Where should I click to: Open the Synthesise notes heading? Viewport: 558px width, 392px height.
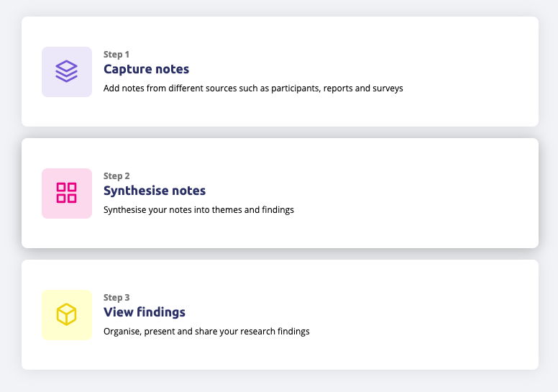155,191
